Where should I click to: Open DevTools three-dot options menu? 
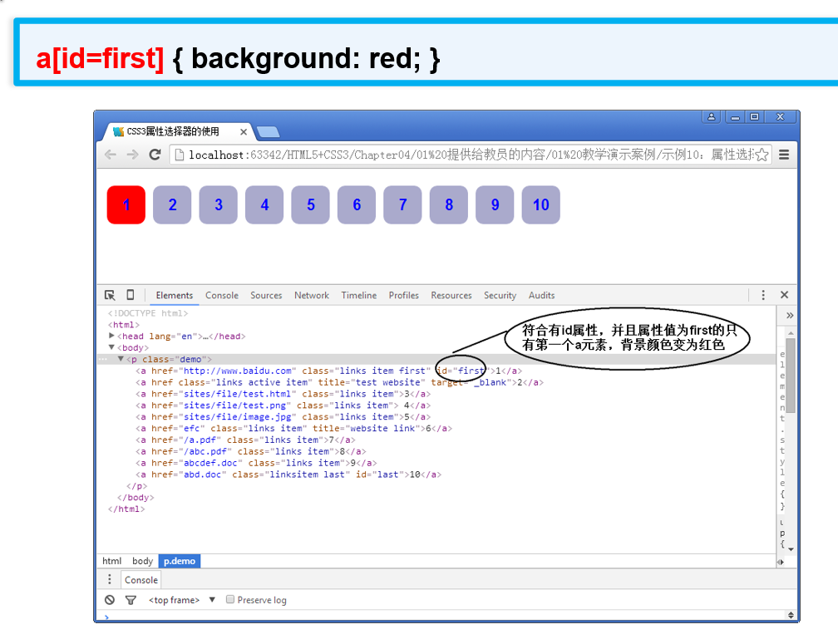[x=763, y=295]
